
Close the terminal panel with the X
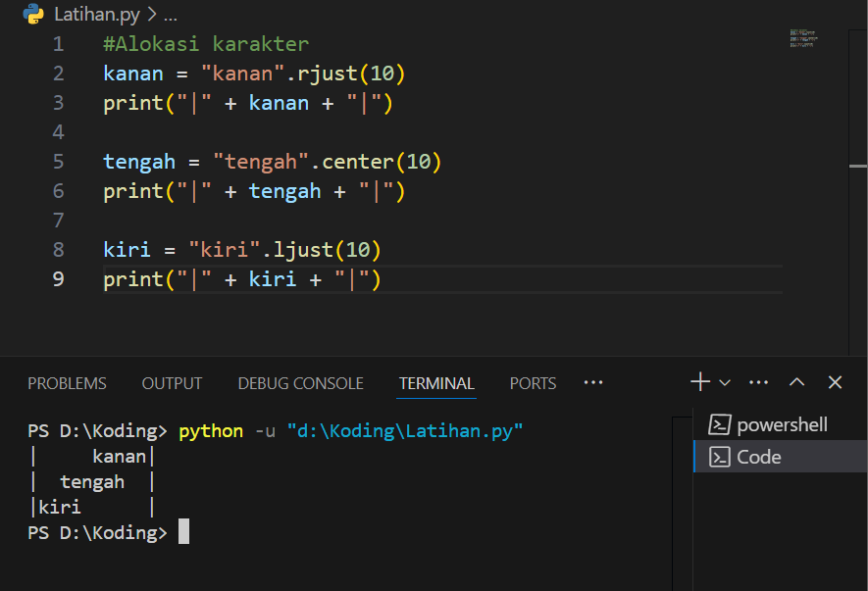tap(835, 381)
